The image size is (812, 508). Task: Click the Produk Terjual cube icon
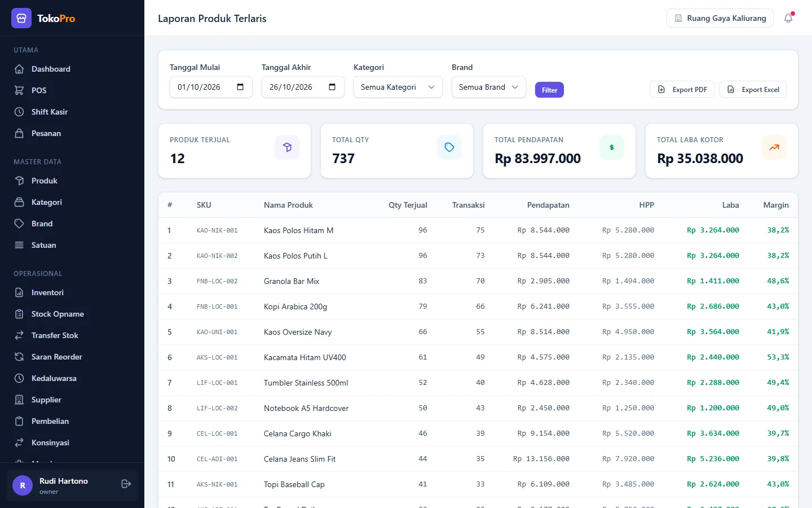coord(287,147)
